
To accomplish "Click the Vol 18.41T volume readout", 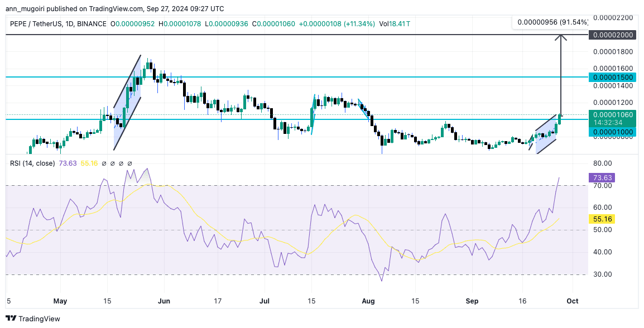I will click(x=393, y=25).
